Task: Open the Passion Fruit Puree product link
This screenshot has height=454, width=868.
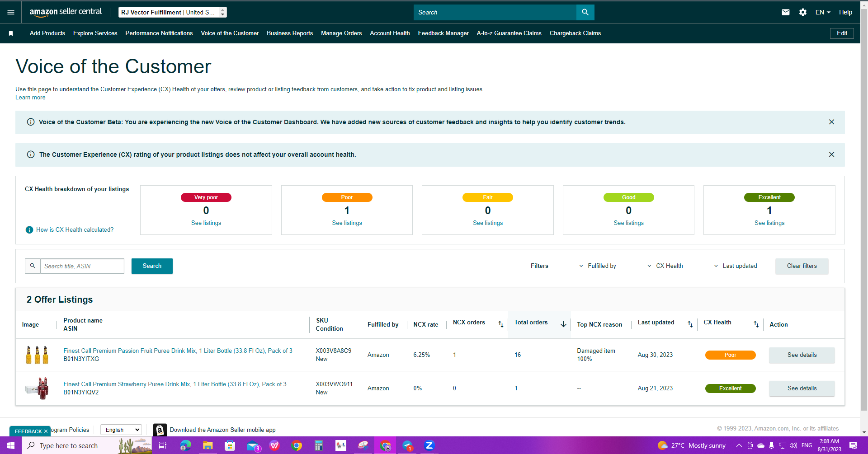Action: [178, 351]
